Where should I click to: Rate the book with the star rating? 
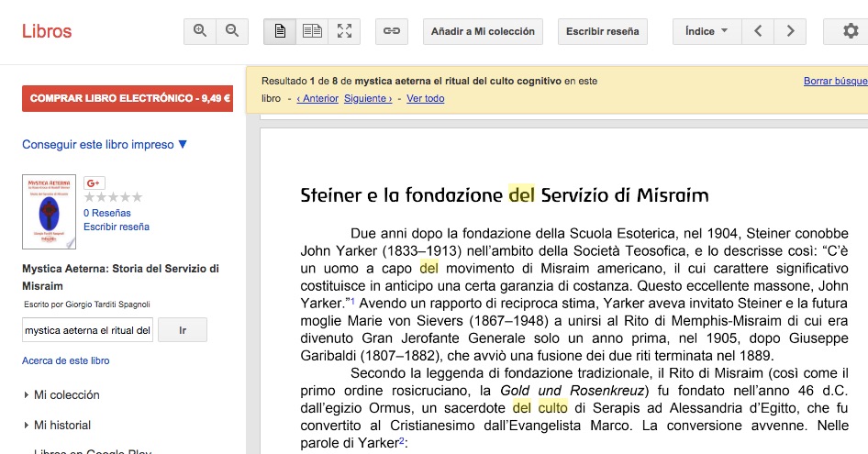pos(113,197)
